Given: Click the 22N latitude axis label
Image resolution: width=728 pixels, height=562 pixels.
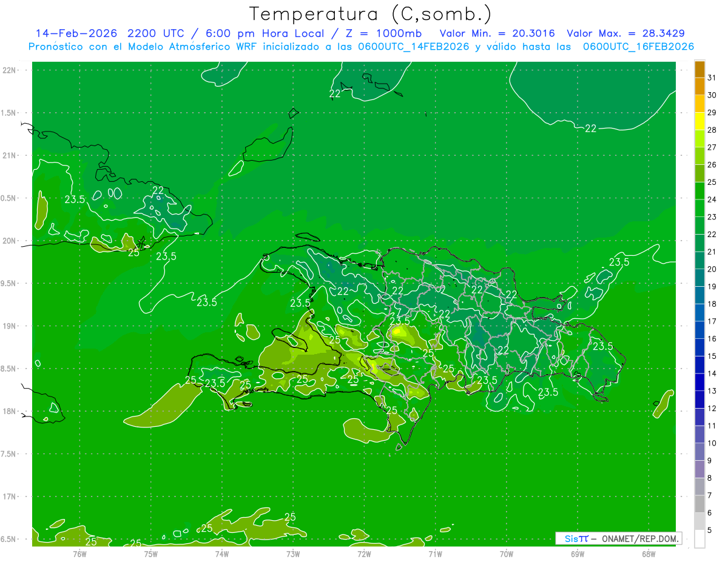Looking at the screenshot, I should coord(10,70).
